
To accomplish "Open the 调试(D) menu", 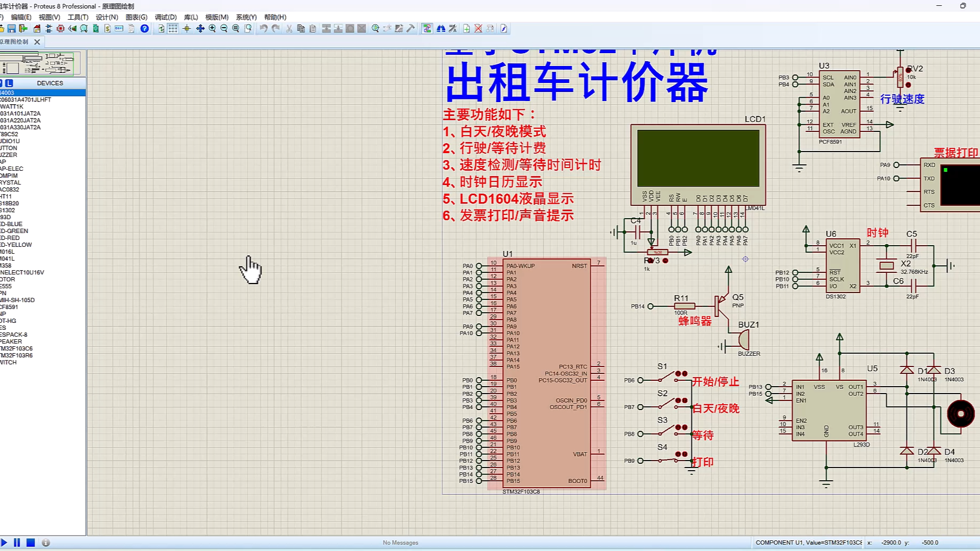I will point(166,17).
